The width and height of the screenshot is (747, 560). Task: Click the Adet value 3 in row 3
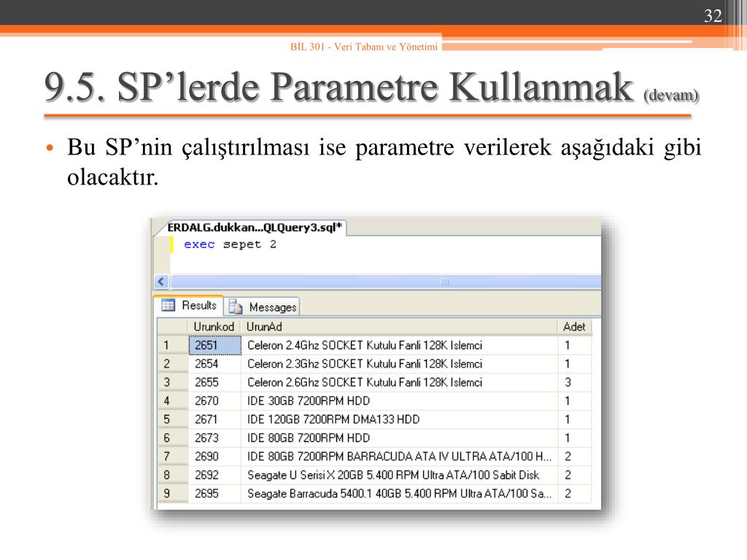click(568, 382)
